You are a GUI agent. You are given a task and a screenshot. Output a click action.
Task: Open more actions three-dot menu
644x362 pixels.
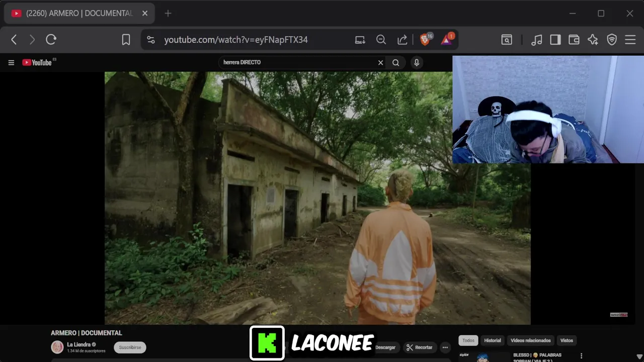click(445, 347)
